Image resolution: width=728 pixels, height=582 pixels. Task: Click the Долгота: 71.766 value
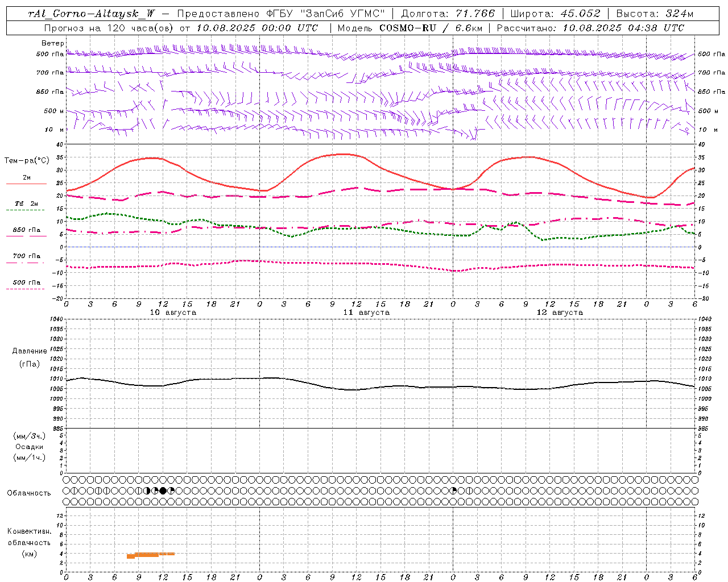[448, 14]
